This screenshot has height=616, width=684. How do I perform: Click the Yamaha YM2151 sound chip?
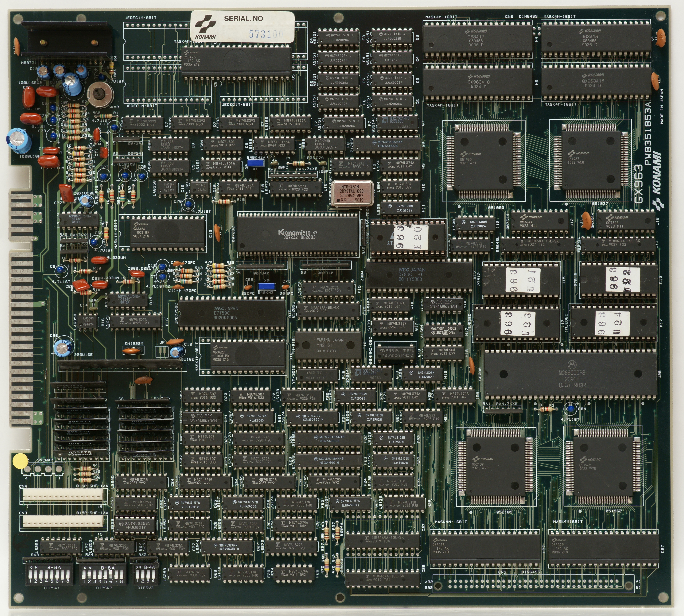(x=329, y=346)
